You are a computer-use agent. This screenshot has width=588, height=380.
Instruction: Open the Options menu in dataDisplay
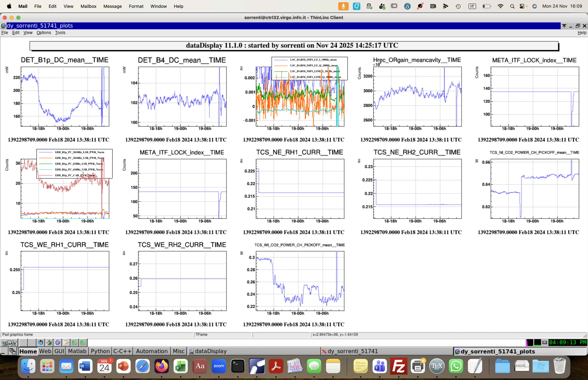pyautogui.click(x=44, y=32)
